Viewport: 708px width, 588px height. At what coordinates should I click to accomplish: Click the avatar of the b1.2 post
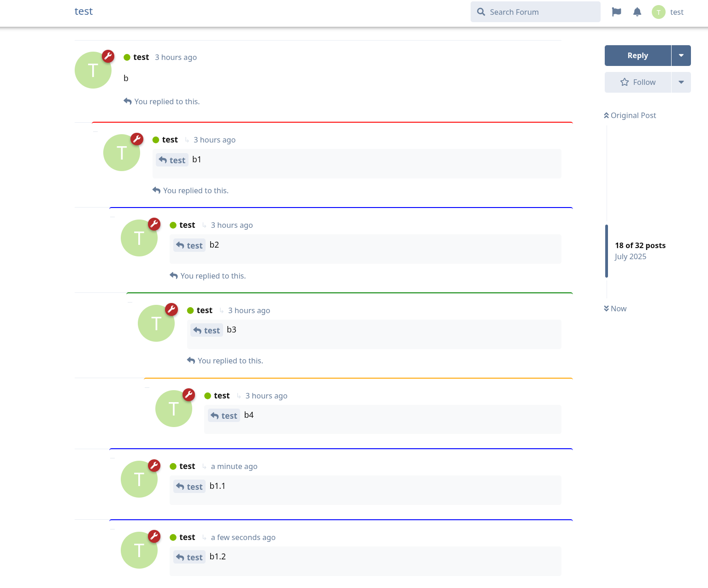pos(139,550)
